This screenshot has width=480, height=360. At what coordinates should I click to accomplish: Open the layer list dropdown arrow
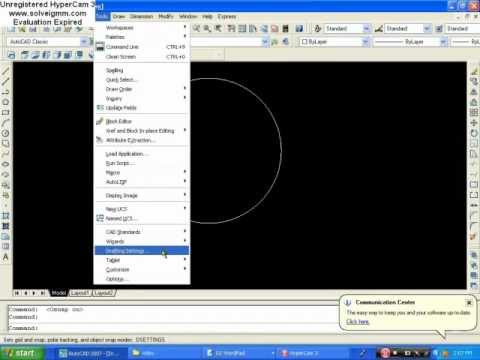click(x=265, y=42)
